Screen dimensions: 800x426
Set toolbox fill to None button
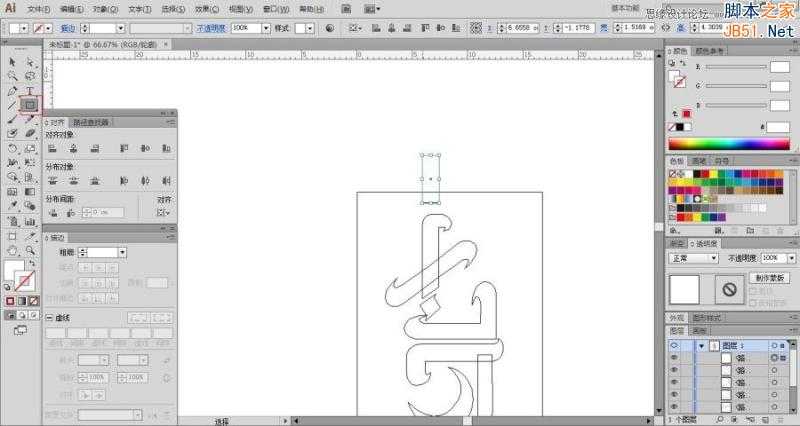coord(34,301)
